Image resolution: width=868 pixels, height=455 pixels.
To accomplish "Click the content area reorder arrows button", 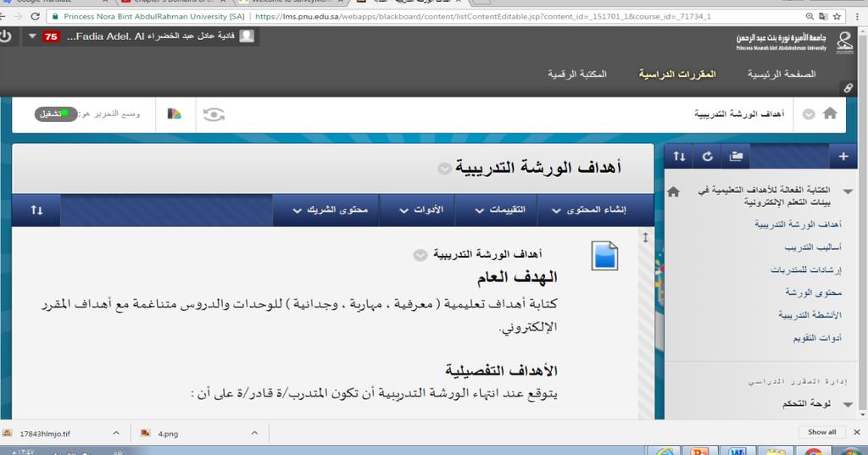I will click(36, 210).
